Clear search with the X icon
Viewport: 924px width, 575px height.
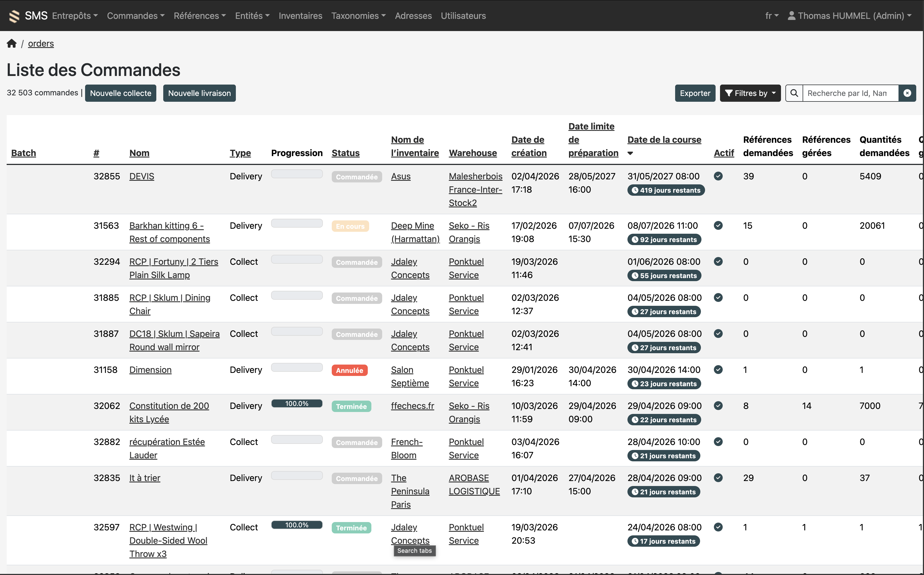click(907, 93)
